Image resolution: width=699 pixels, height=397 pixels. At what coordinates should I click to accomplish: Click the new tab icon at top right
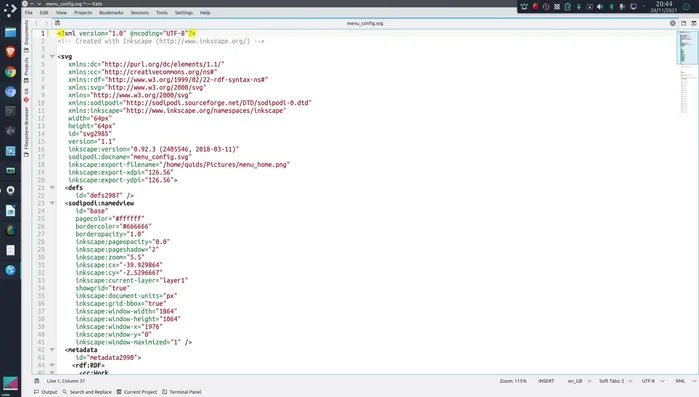(683, 23)
